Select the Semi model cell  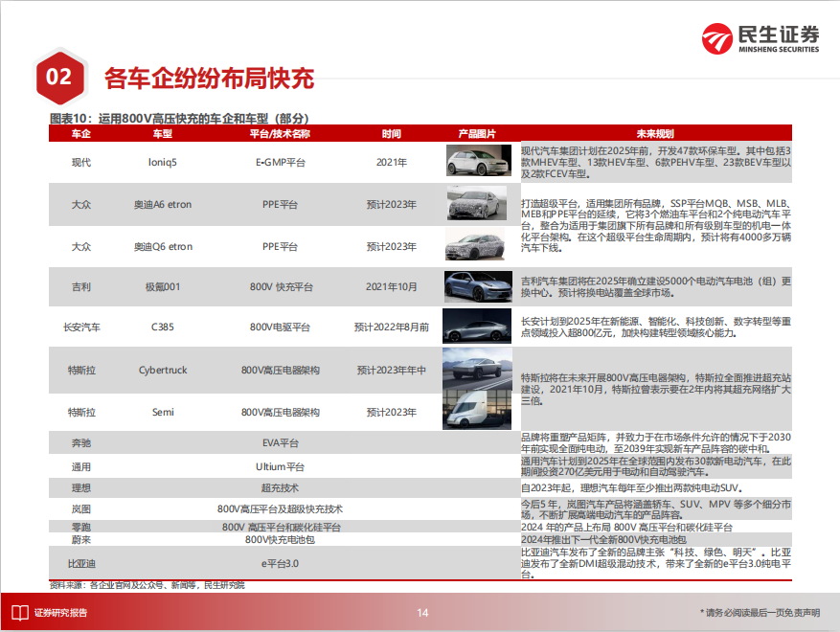[x=163, y=413]
